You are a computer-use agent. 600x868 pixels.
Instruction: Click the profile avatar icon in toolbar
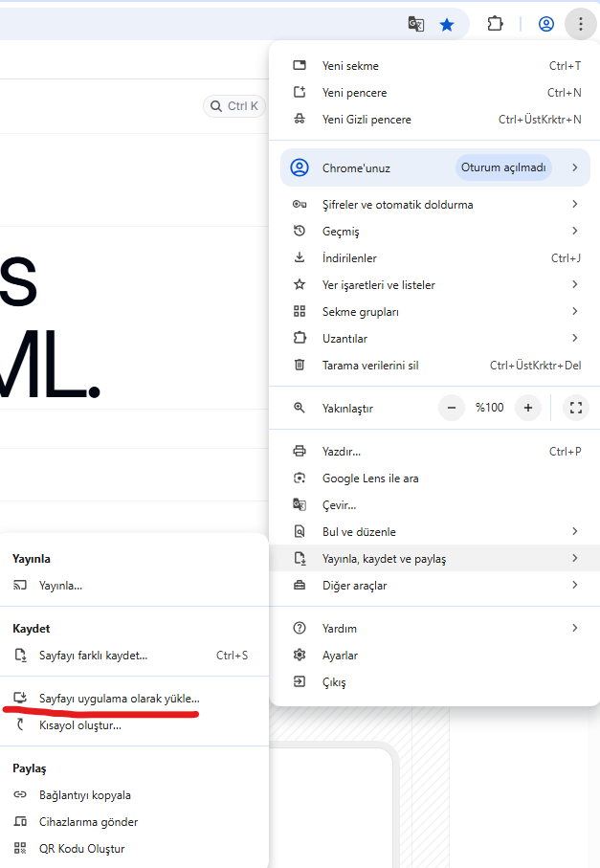point(545,24)
